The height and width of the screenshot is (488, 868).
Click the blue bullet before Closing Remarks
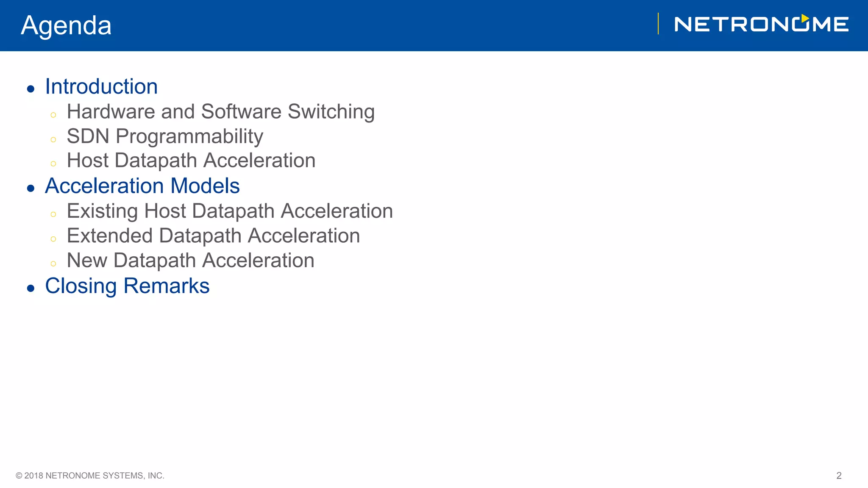pos(31,288)
